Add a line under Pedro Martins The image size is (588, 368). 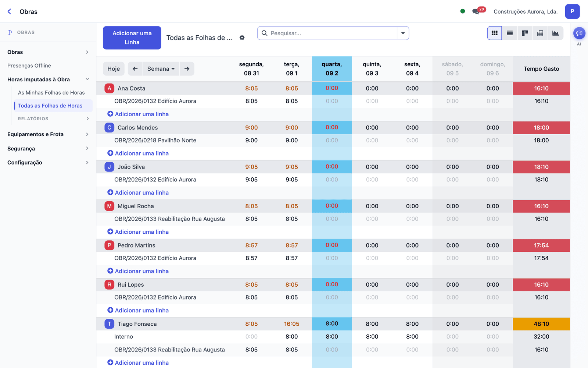pyautogui.click(x=138, y=271)
